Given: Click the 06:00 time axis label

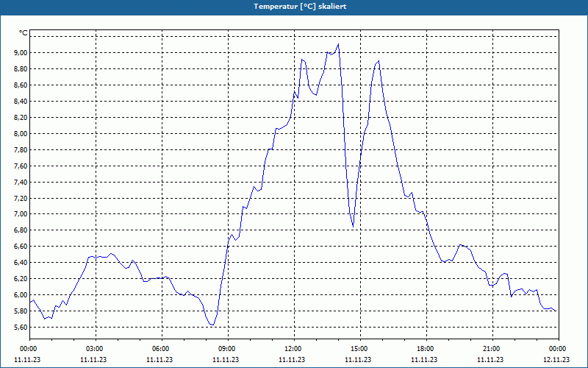Looking at the screenshot, I should [x=162, y=349].
